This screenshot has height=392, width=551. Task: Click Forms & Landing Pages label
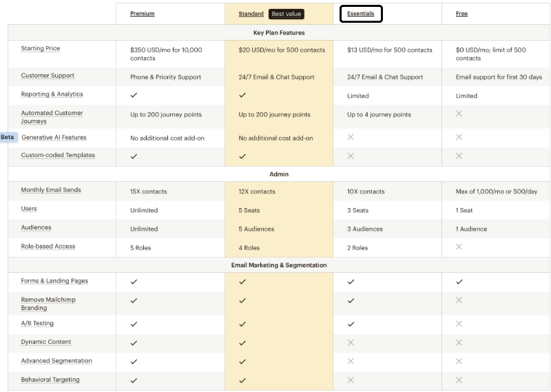[x=54, y=280]
